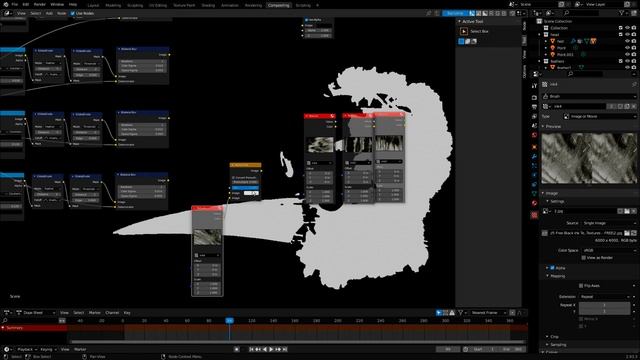Image resolution: width=640 pixels, height=360 pixels.
Task: Play the animation forward
Action: (x=271, y=349)
